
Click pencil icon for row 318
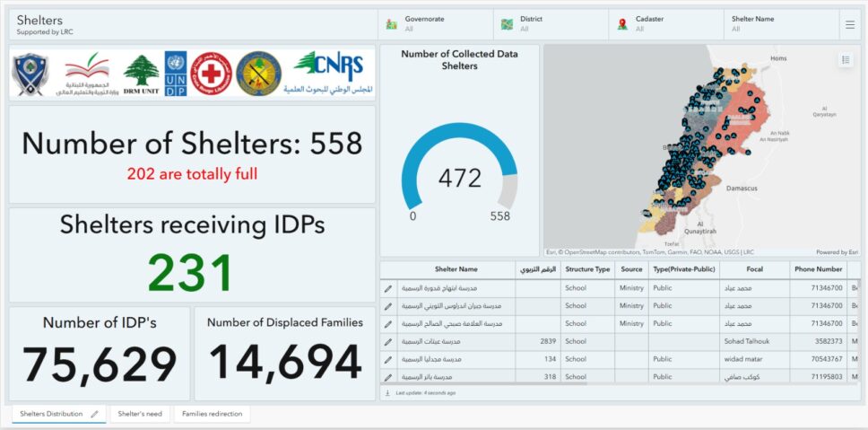coord(388,377)
